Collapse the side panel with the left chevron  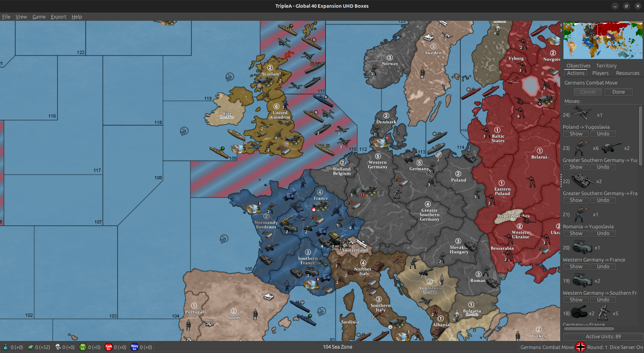pos(561,24)
